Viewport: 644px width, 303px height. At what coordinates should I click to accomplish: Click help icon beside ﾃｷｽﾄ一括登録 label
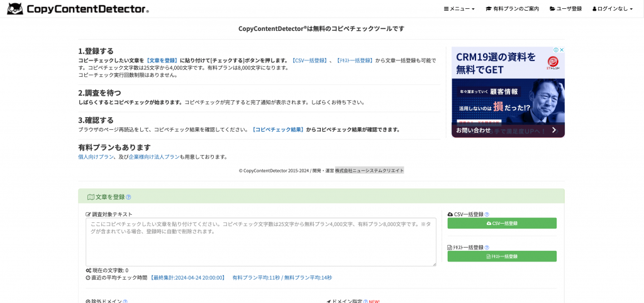487,248
